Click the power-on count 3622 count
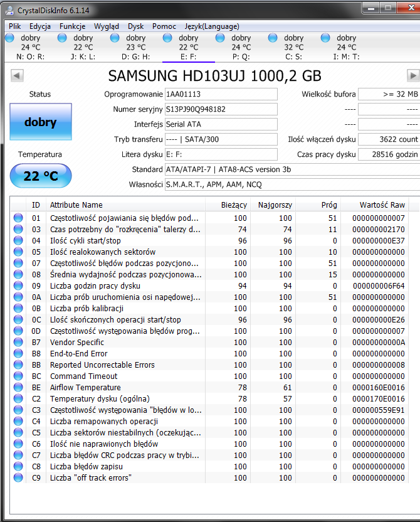 click(x=389, y=139)
